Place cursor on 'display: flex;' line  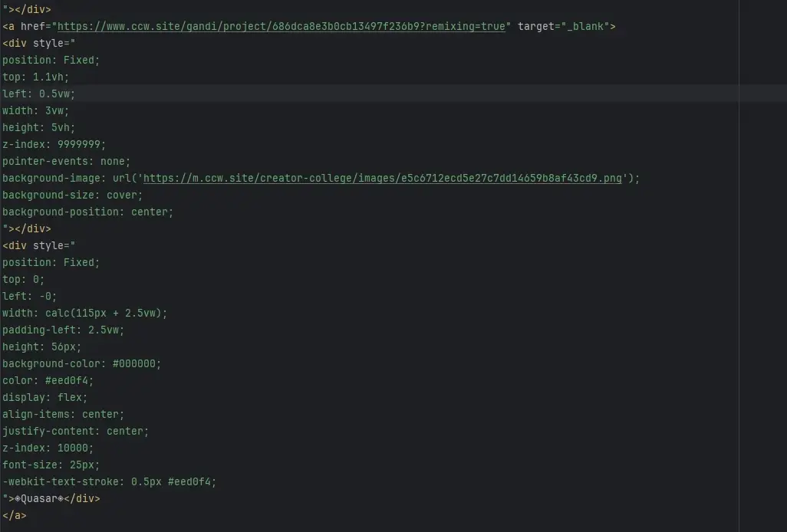click(x=44, y=398)
